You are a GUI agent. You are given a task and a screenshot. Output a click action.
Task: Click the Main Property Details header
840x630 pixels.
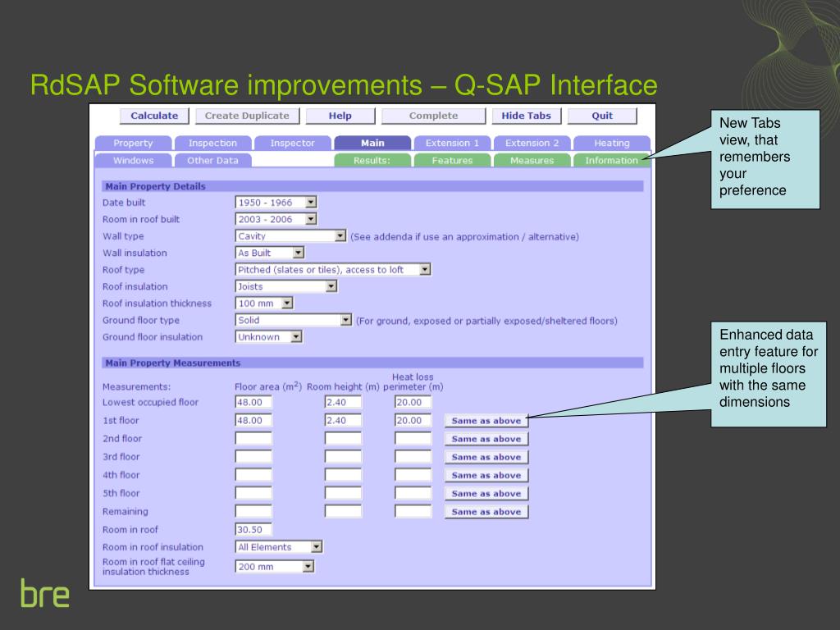point(372,186)
